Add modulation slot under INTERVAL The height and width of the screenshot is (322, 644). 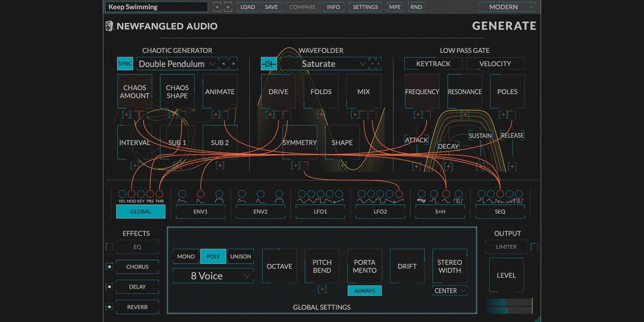click(x=135, y=166)
